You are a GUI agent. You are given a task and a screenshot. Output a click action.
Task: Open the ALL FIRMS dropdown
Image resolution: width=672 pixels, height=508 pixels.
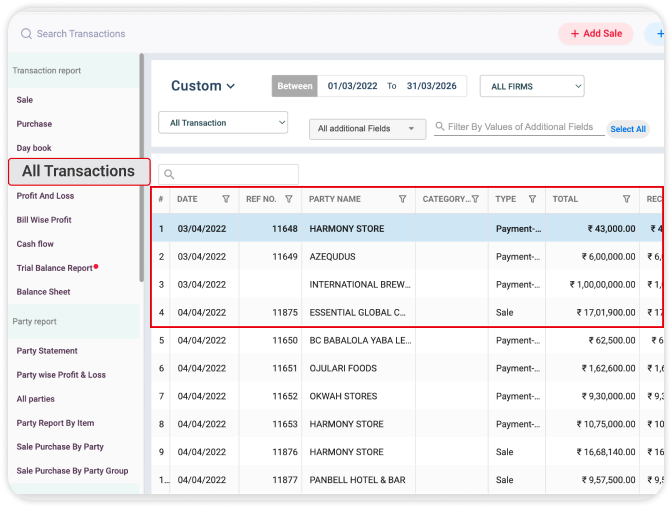(x=532, y=86)
